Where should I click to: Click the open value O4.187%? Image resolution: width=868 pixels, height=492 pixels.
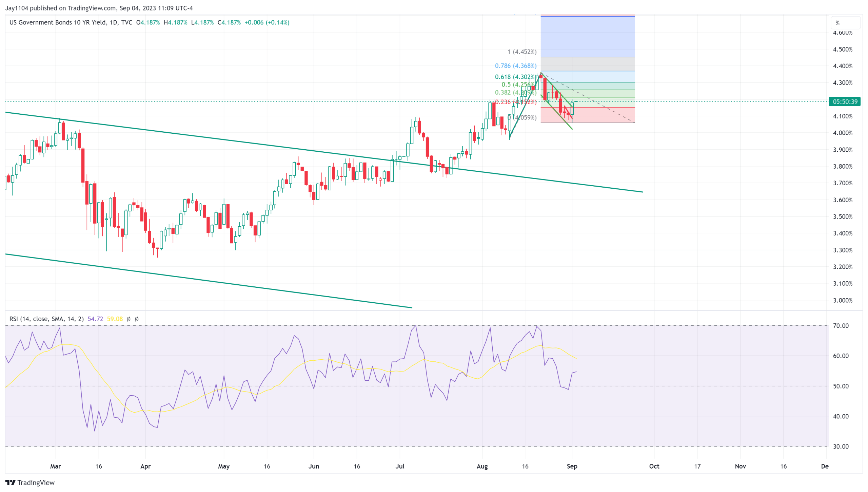pyautogui.click(x=148, y=22)
